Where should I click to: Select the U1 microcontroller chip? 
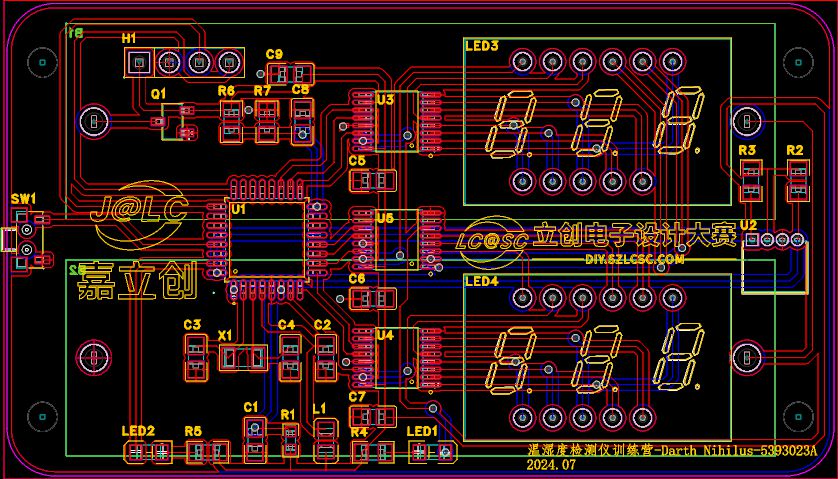267,240
